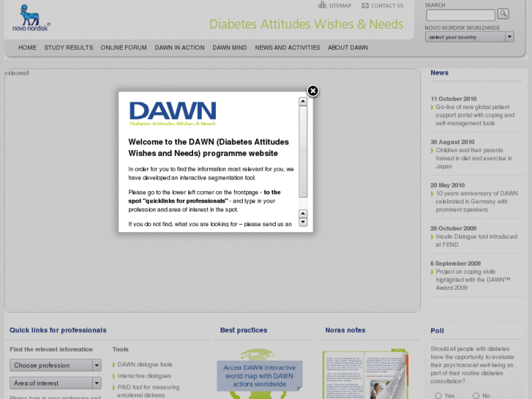
Task: Open news on children trained in Japan
Action: (473, 158)
